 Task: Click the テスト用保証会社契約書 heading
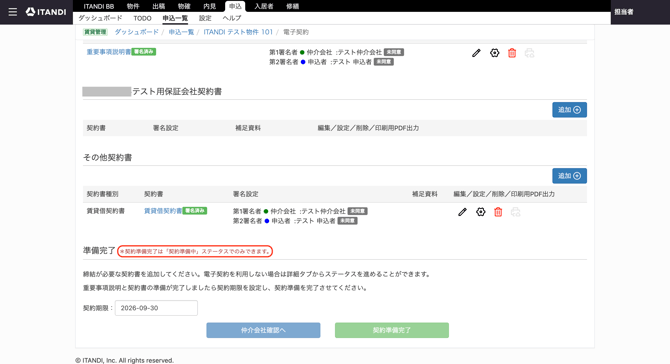(177, 91)
